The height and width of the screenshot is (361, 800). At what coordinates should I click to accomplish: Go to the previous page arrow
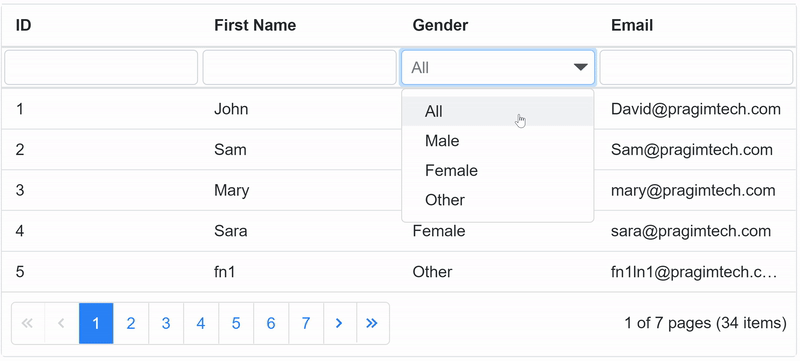point(62,323)
